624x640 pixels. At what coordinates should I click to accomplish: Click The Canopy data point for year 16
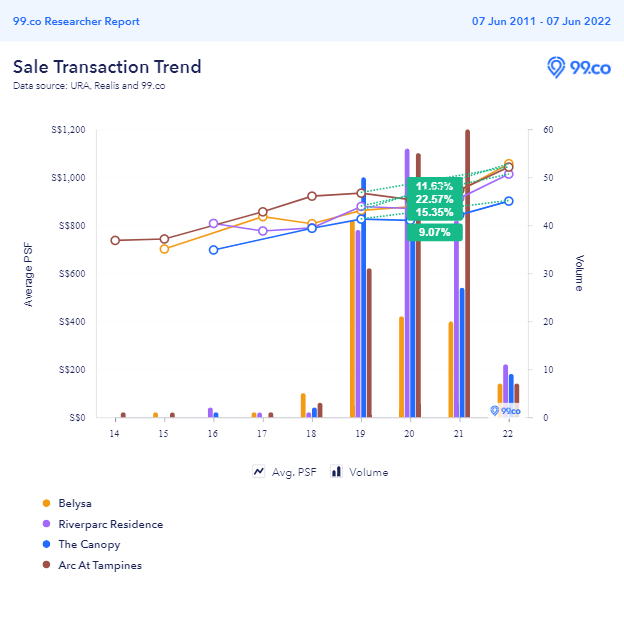213,250
